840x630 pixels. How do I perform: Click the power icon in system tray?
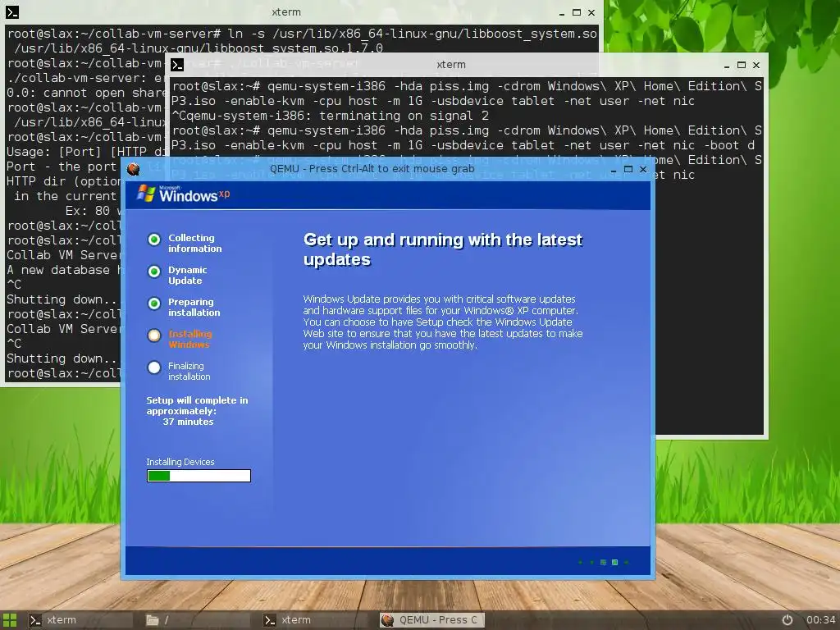tap(787, 620)
